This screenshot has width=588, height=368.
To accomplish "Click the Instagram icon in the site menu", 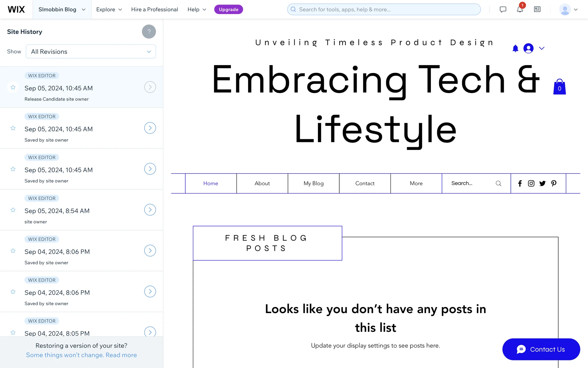I will (531, 183).
